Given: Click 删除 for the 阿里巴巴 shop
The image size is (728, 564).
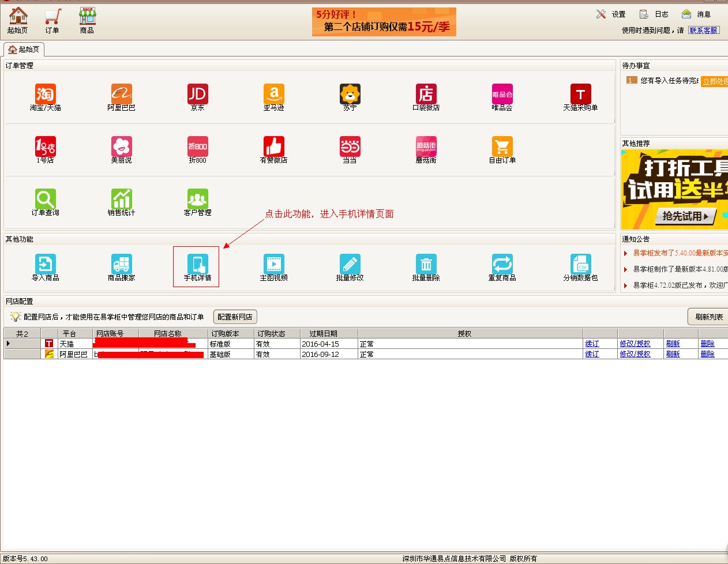Looking at the screenshot, I should (x=707, y=354).
